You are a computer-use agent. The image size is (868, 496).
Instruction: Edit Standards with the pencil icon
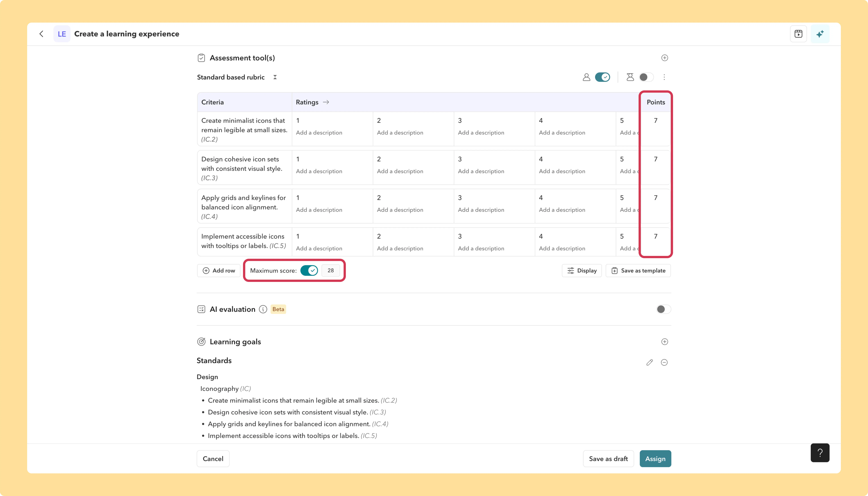click(649, 362)
